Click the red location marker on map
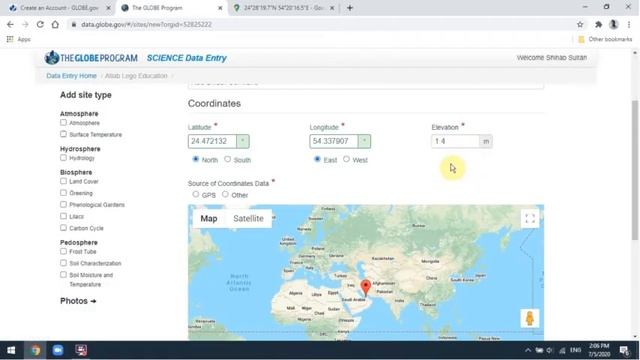 tap(366, 288)
